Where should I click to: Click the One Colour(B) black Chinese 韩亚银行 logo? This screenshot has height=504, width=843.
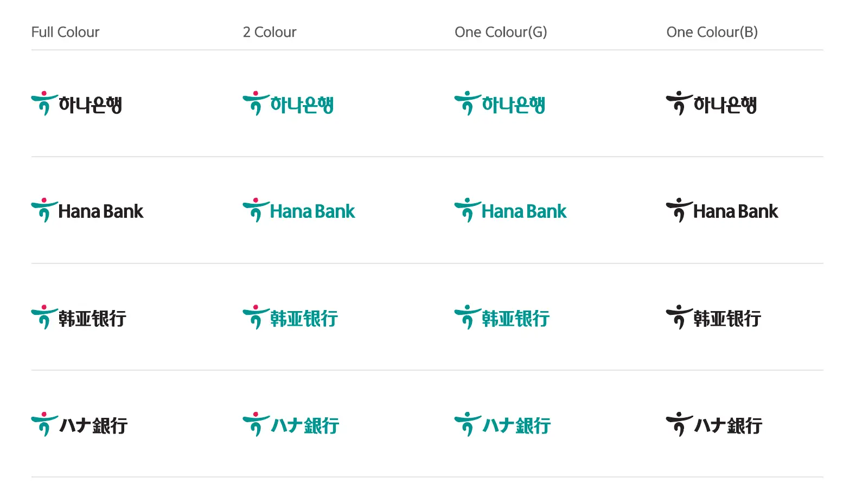(x=713, y=316)
